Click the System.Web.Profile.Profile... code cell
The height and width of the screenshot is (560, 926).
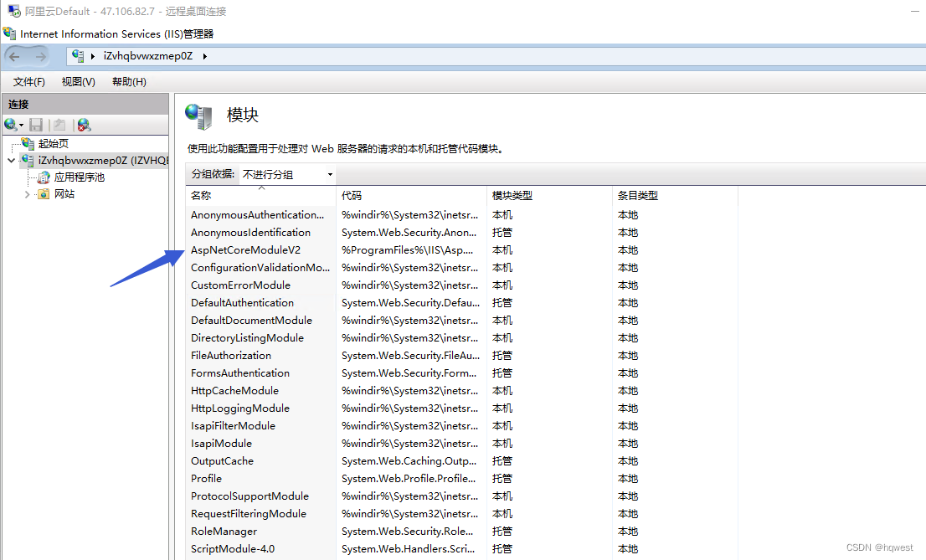point(409,479)
